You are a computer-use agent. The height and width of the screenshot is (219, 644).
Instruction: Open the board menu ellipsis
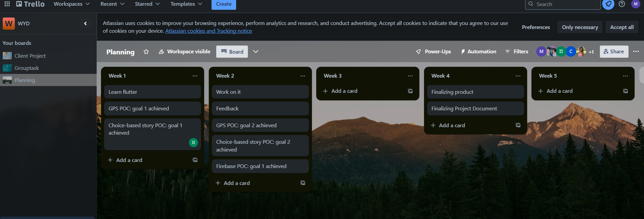tap(636, 52)
